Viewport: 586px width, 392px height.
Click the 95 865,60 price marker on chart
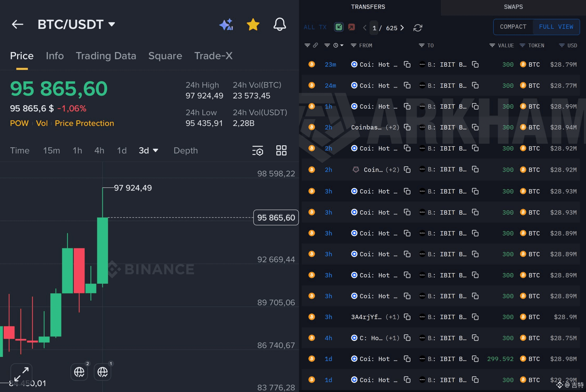(x=276, y=218)
